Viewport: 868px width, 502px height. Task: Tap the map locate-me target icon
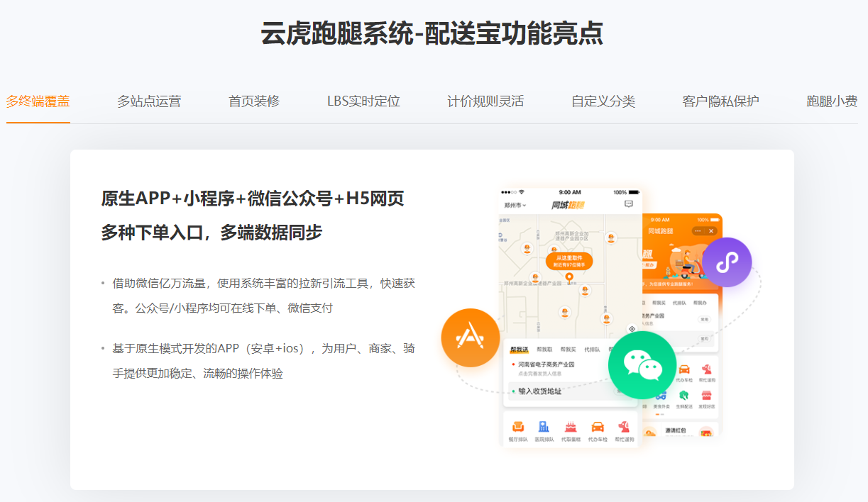[632, 329]
